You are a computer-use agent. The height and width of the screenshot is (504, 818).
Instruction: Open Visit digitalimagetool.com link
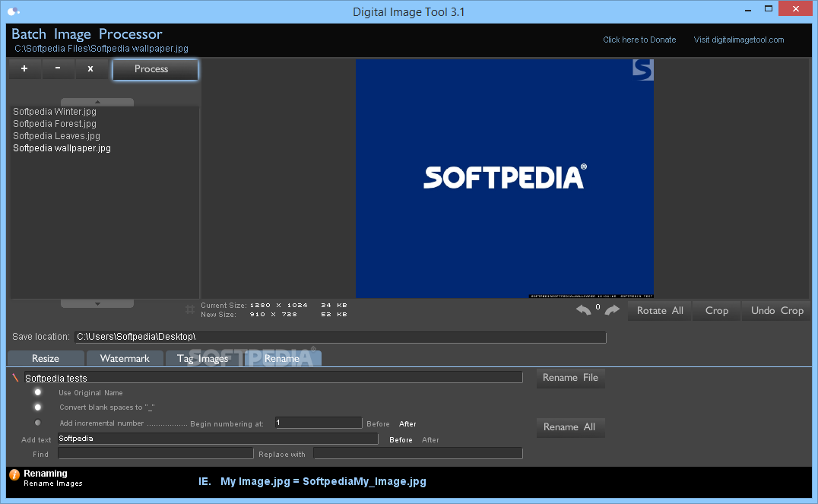[739, 40]
